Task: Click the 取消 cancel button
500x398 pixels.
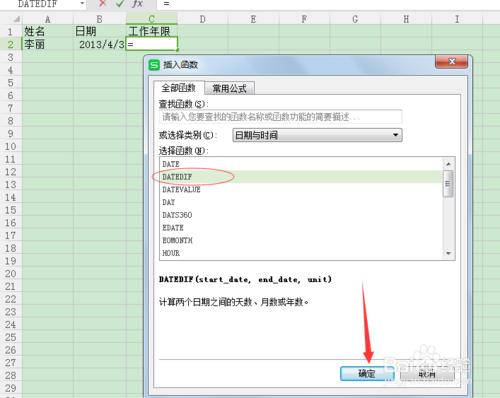Action: 427,374
